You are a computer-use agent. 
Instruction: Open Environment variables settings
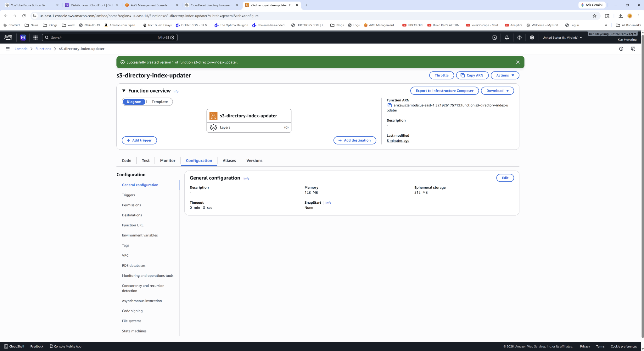(140, 235)
